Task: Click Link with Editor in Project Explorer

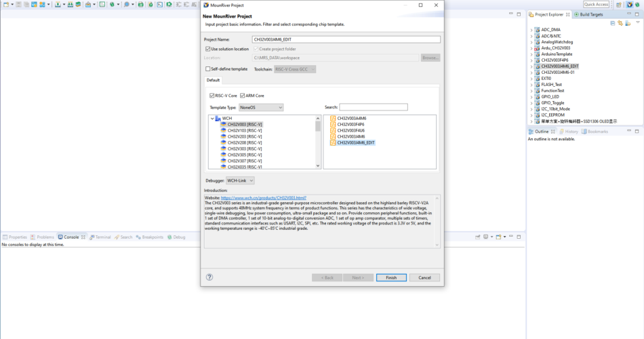Action: (x=620, y=24)
